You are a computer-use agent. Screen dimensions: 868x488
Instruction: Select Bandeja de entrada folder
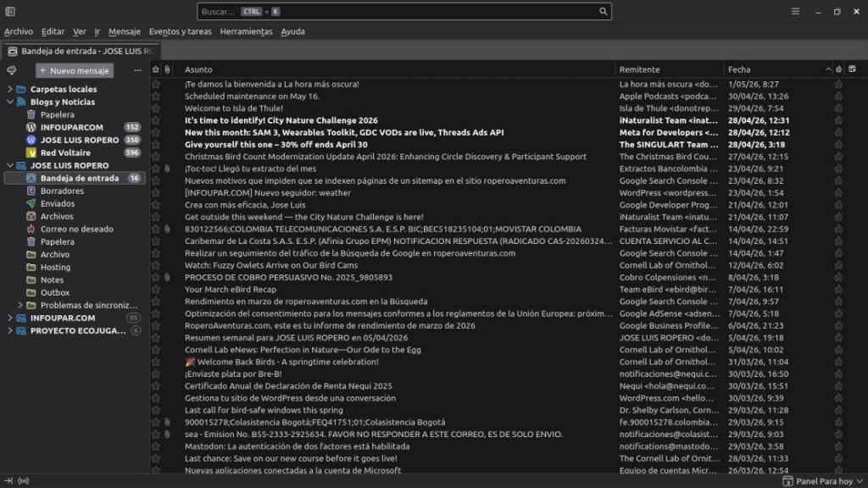(75, 178)
